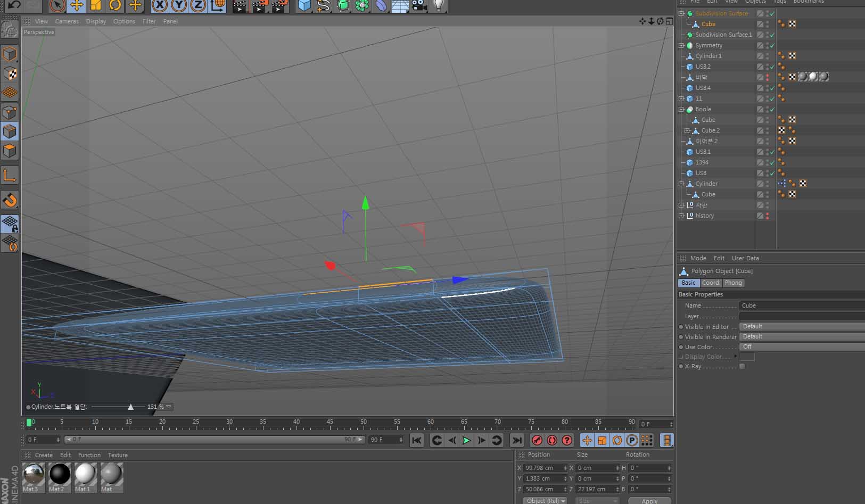Viewport: 865px width, 504px height.
Task: Add a floor environment object
Action: pyautogui.click(x=400, y=6)
